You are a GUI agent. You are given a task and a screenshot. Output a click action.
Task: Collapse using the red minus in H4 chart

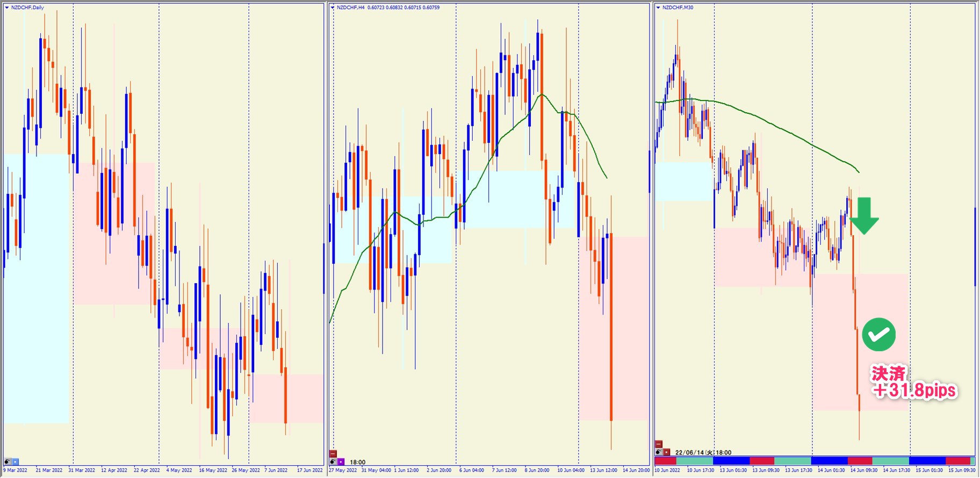pyautogui.click(x=333, y=454)
